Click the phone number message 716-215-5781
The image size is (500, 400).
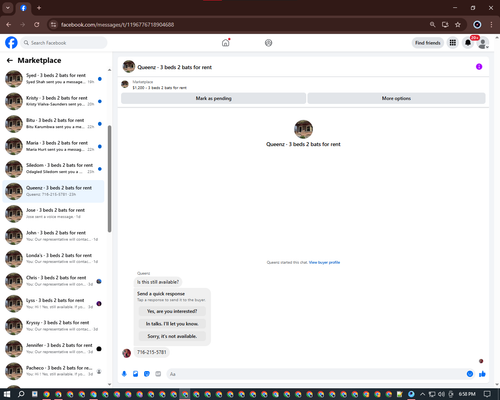pyautogui.click(x=152, y=352)
